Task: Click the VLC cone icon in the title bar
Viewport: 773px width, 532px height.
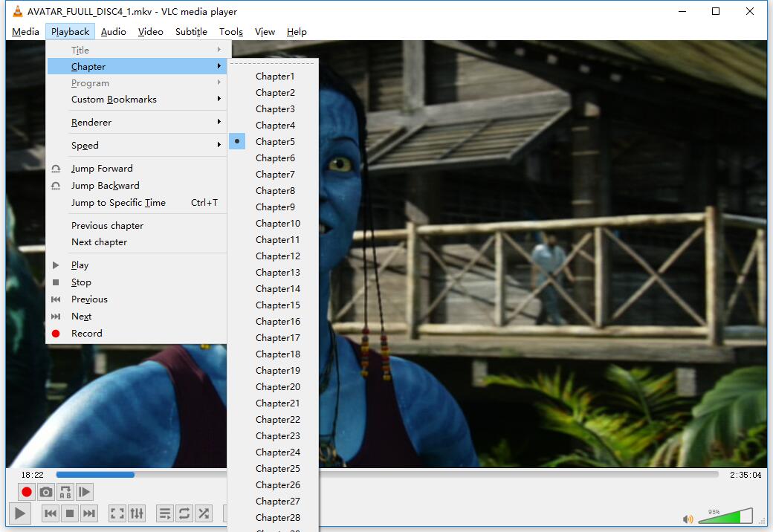Action: [x=17, y=11]
